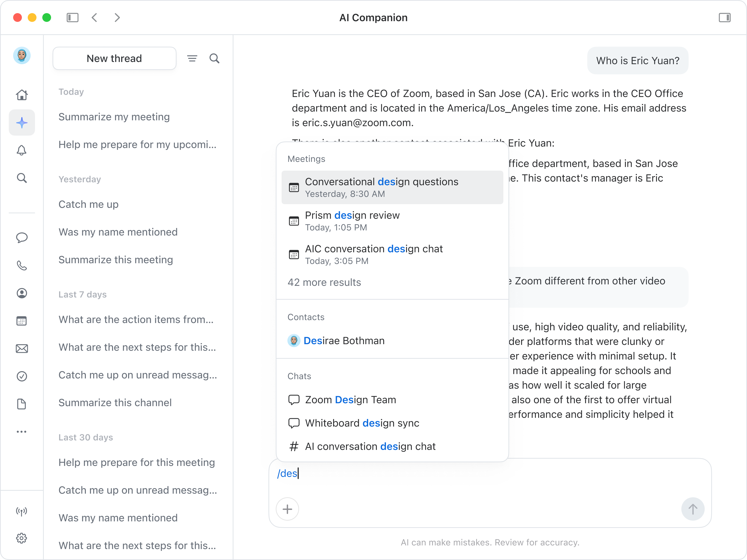
Task: Click the user profile avatar
Action: click(x=22, y=55)
